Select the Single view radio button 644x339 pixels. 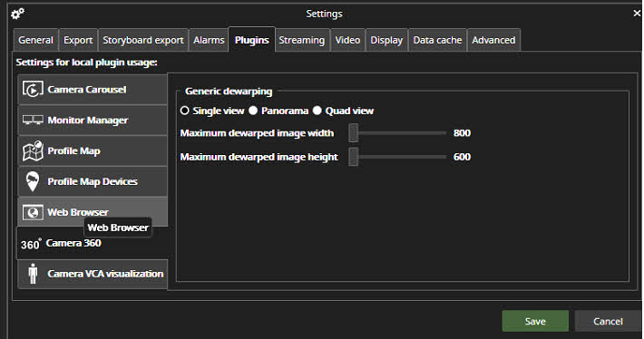(x=184, y=111)
